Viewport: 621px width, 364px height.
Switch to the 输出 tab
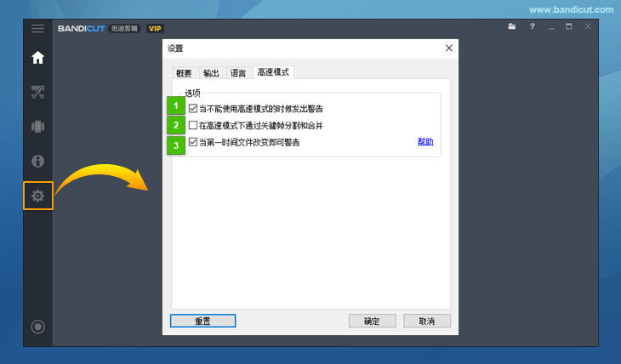211,73
